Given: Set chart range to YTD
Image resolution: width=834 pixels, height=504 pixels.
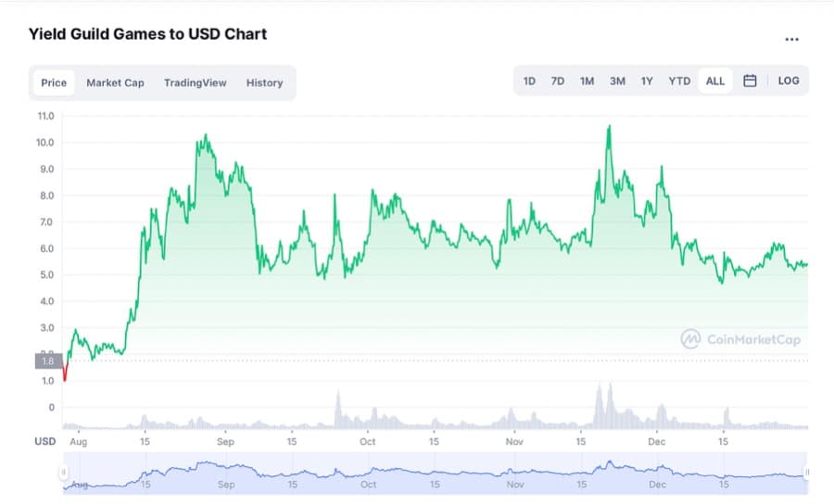Looking at the screenshot, I should coord(679,82).
